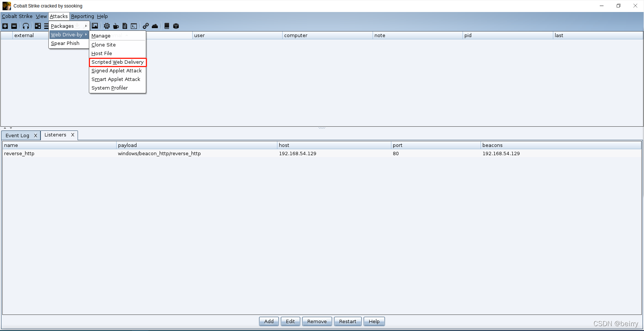Select the reverse_http listener name cell

point(60,153)
